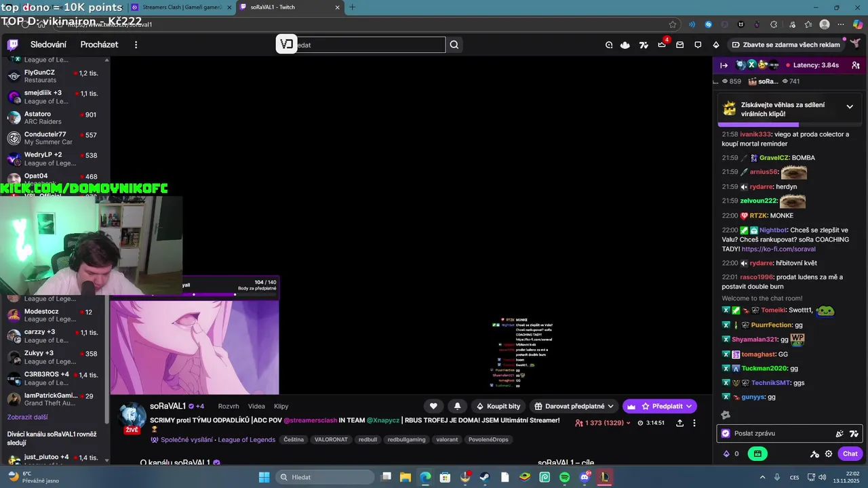Viewport: 868px width, 488px height.
Task: Open Conducteir77 channel in sidebar
Action: [x=54, y=138]
